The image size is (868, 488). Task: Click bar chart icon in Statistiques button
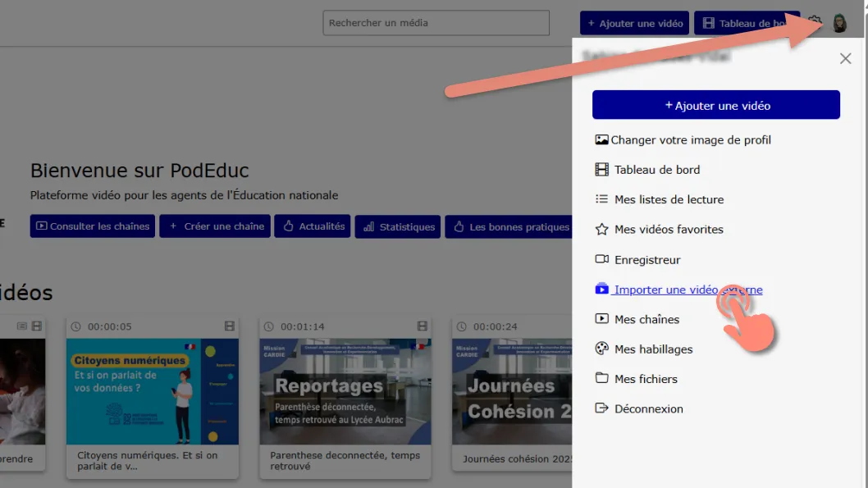tap(368, 227)
